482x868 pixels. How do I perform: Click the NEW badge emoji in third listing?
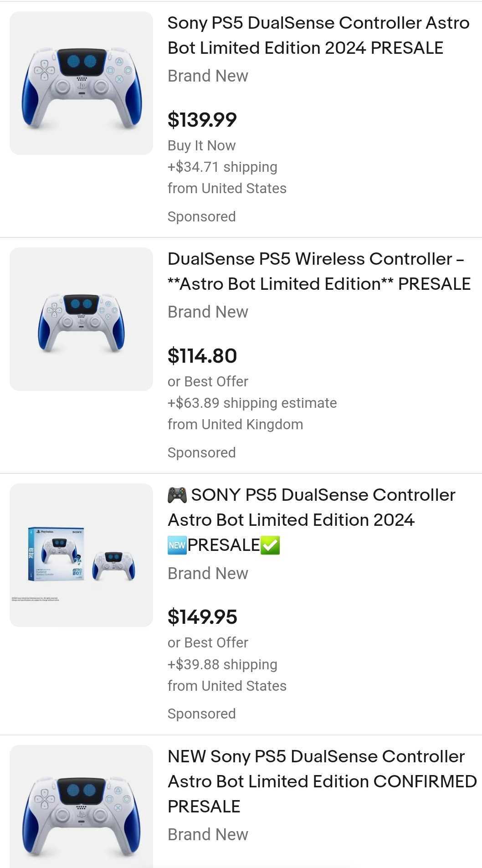pos(178,544)
